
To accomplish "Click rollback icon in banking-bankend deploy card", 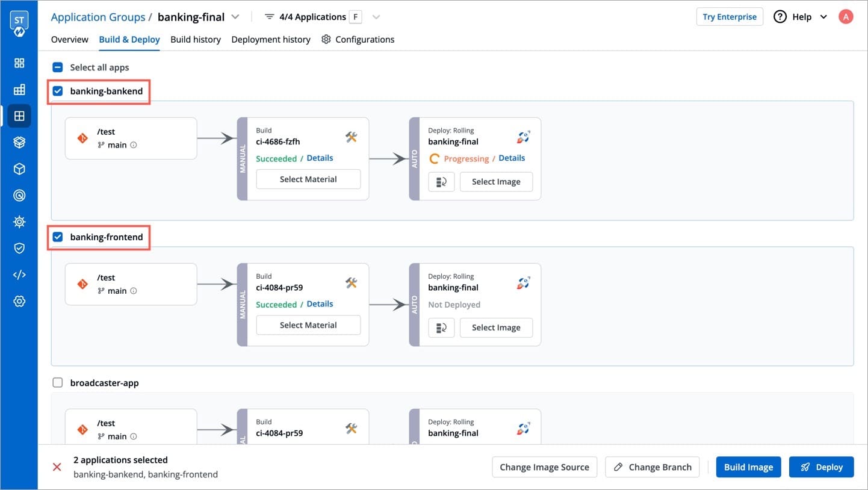I will [x=441, y=182].
